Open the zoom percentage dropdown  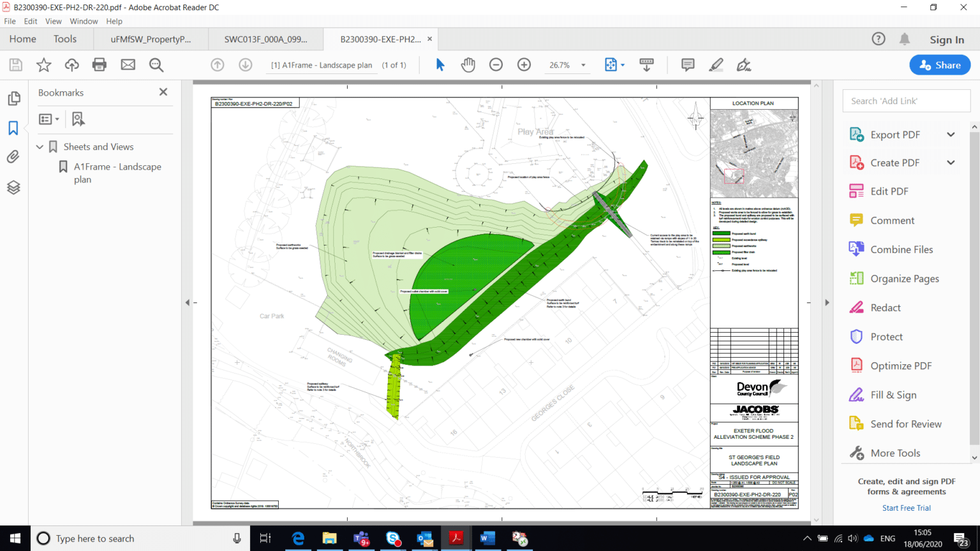(583, 64)
